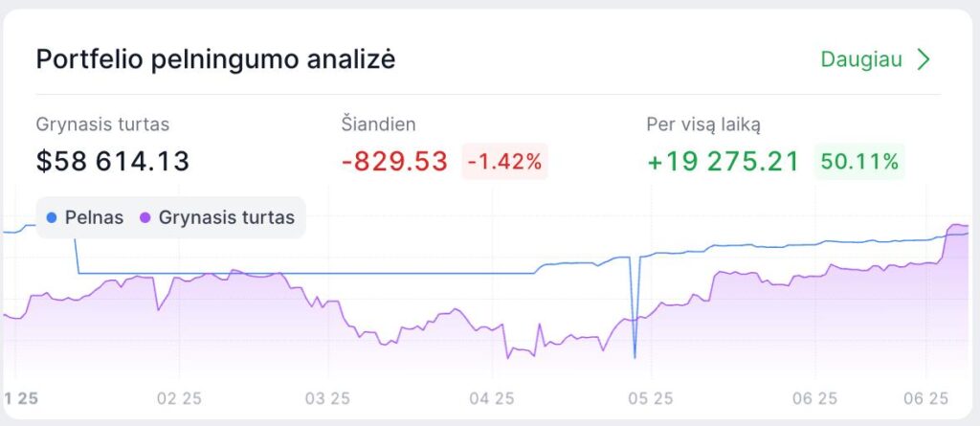Click the Šiandien label

[x=378, y=123]
